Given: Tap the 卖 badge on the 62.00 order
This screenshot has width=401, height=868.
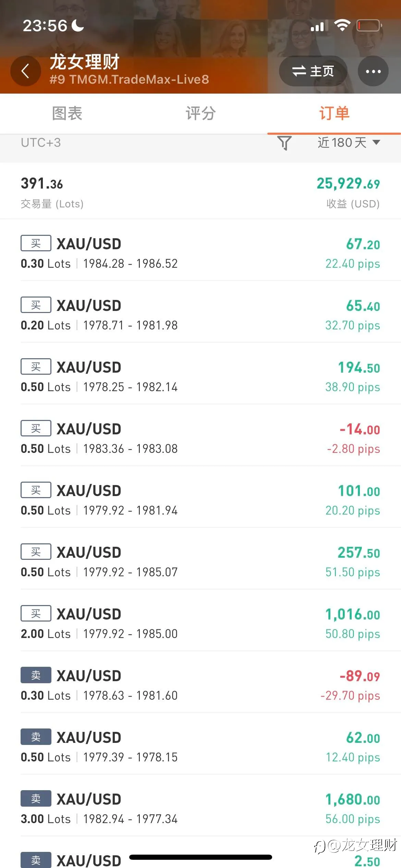Looking at the screenshot, I should coord(36,737).
